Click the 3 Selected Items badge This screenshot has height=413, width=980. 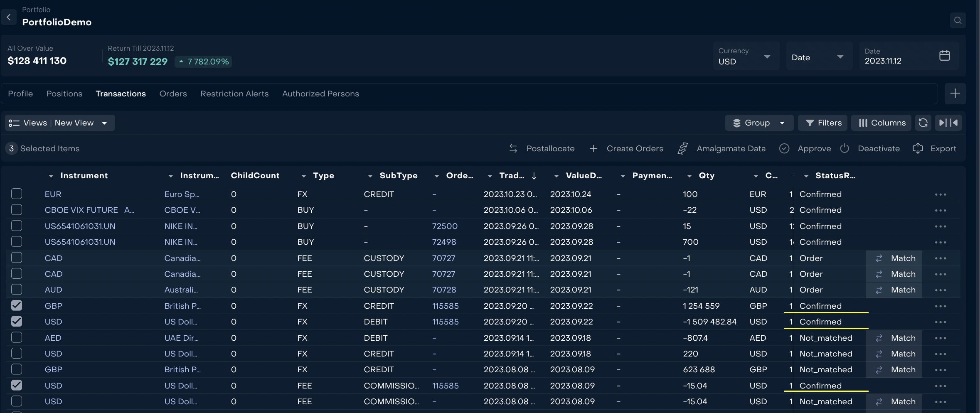11,148
